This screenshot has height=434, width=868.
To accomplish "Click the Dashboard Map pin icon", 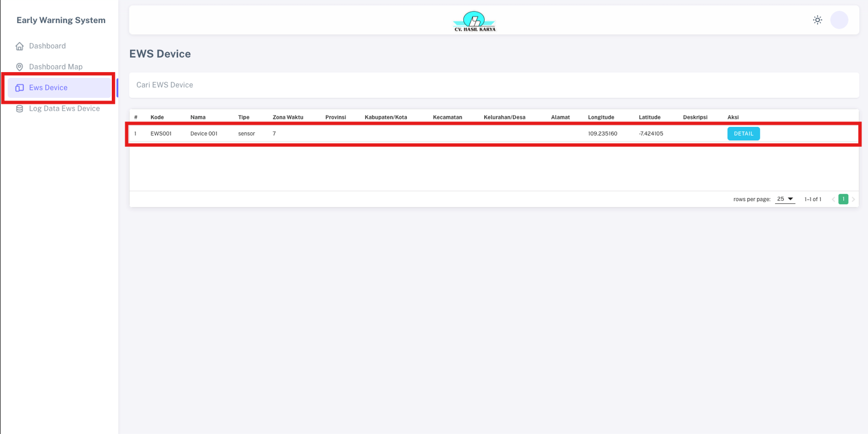I will (x=20, y=67).
